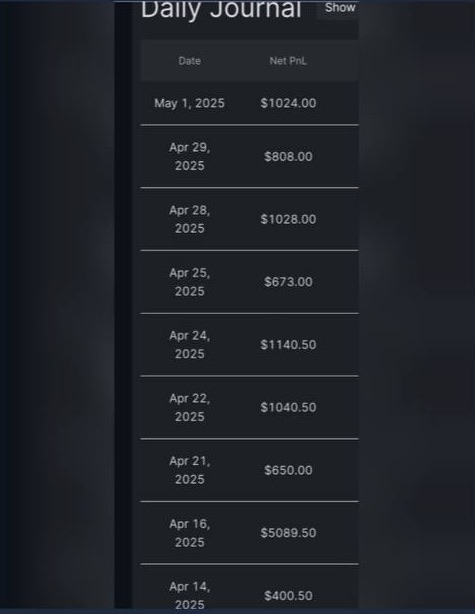Click the Show button near Daily Journal
Image resolution: width=475 pixels, height=614 pixels.
[x=339, y=8]
